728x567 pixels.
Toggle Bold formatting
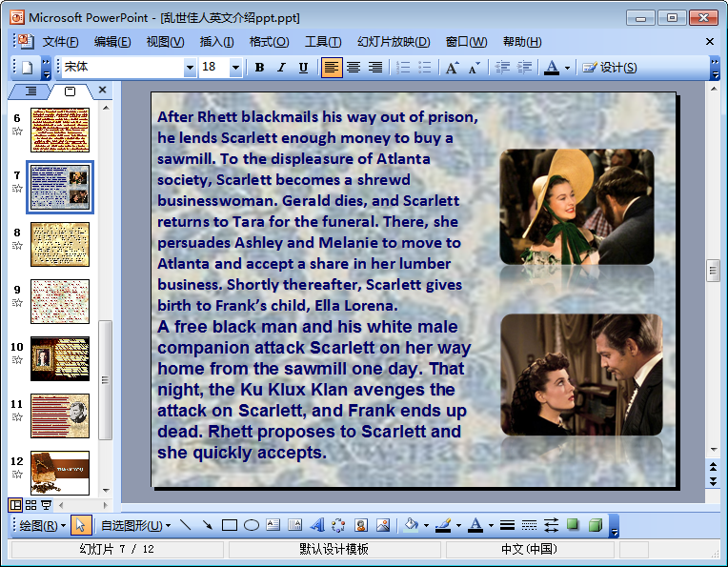(259, 68)
